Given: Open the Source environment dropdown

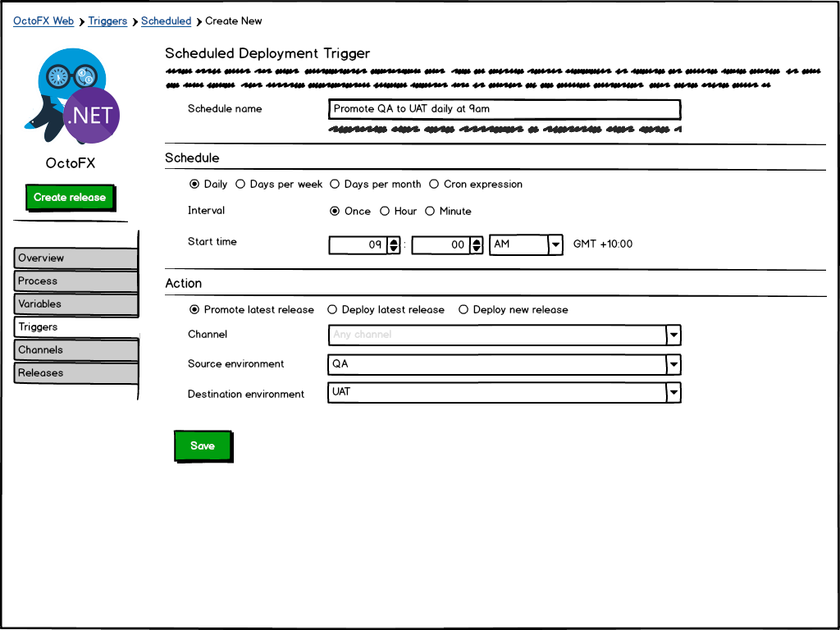Looking at the screenshot, I should [x=673, y=364].
